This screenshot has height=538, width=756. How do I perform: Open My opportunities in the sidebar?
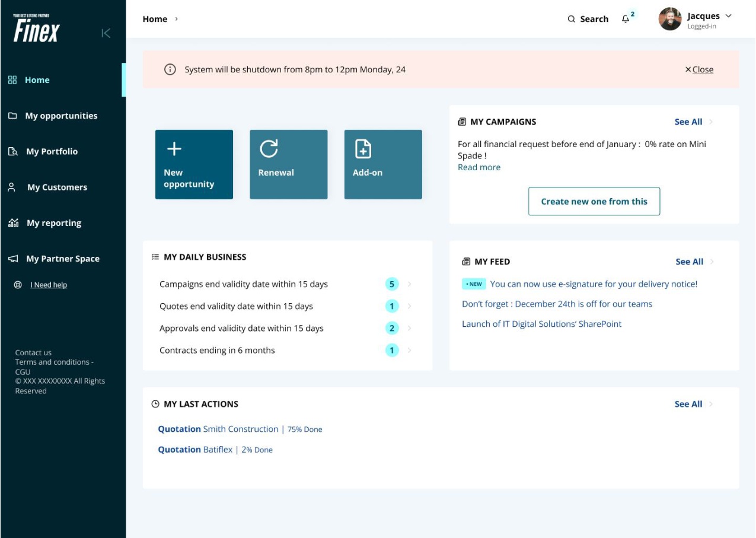coord(62,116)
